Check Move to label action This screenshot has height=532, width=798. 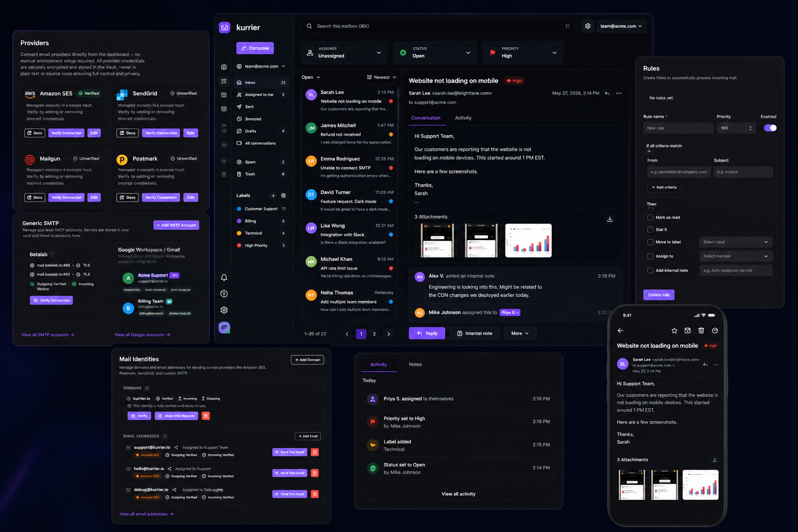650,242
